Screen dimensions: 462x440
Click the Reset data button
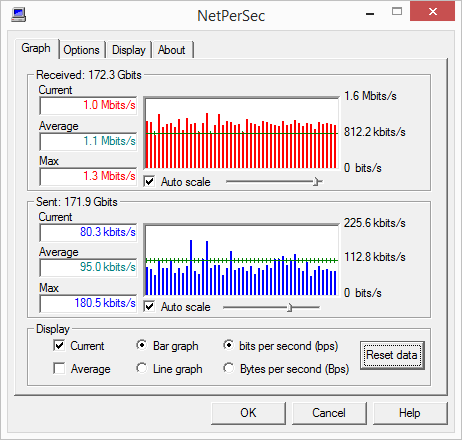click(x=392, y=355)
